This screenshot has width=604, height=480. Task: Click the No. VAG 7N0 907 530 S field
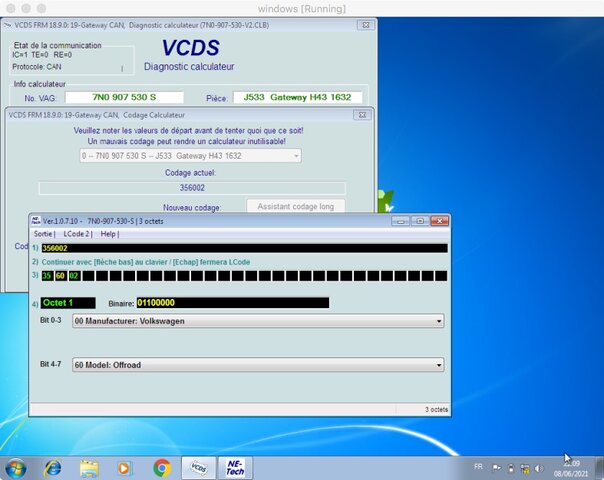tap(124, 97)
